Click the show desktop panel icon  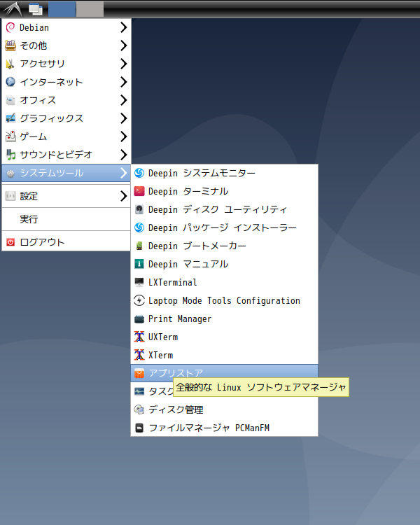click(36, 9)
